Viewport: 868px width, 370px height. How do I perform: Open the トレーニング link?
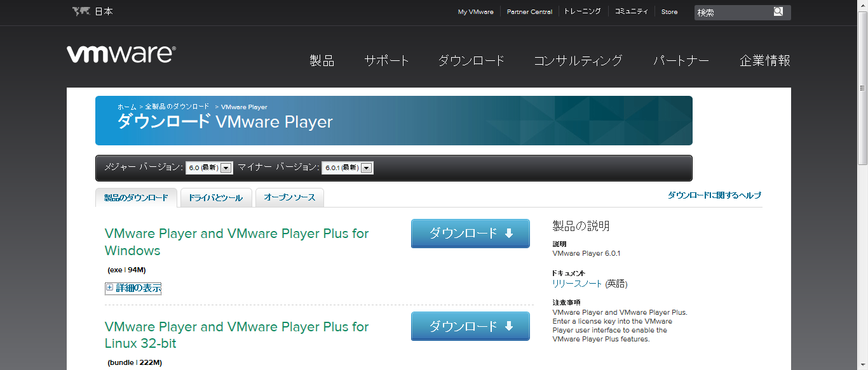[x=583, y=11]
